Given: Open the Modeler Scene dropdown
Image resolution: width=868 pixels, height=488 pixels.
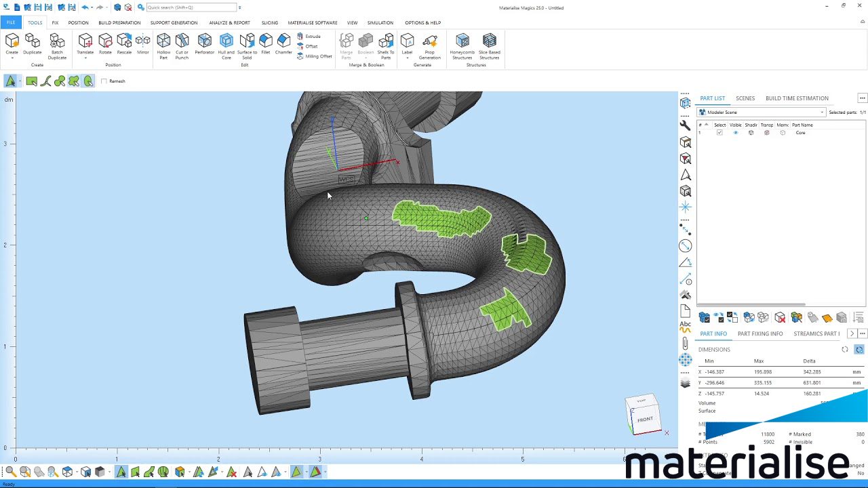Looking at the screenshot, I should (761, 113).
